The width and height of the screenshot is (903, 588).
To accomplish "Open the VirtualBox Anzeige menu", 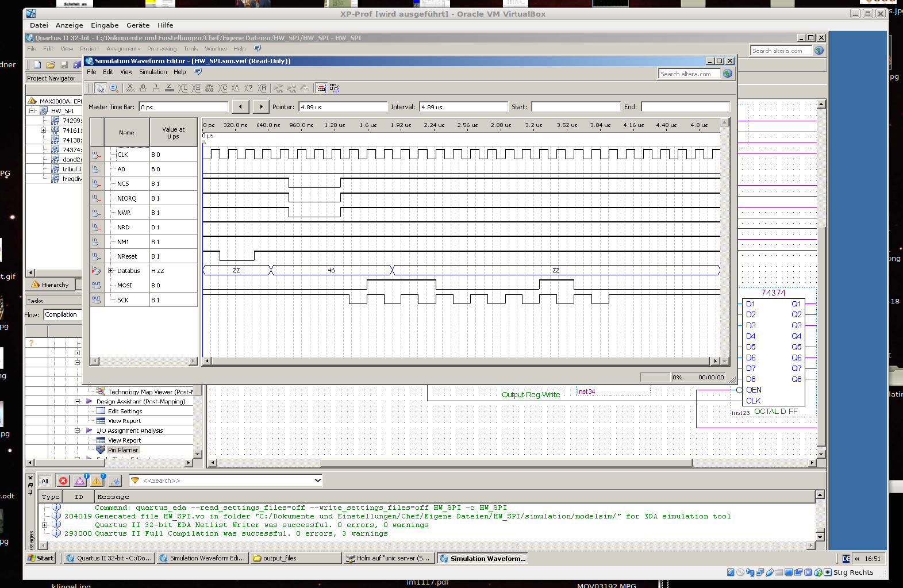I will pos(70,25).
